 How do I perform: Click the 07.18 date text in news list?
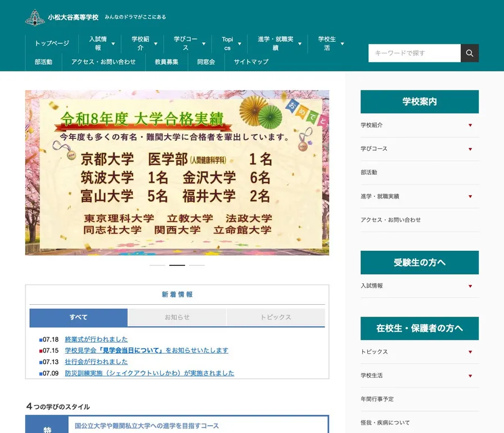click(51, 340)
